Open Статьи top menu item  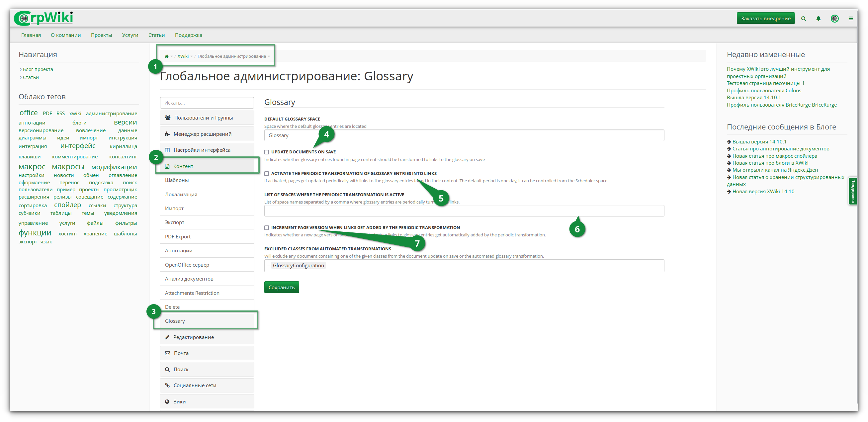coord(156,35)
